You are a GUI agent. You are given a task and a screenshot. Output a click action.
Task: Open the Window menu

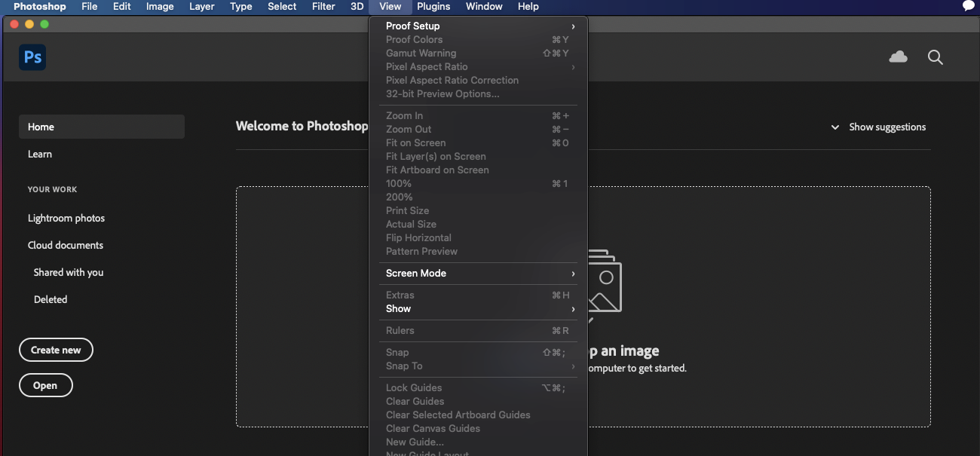[484, 6]
